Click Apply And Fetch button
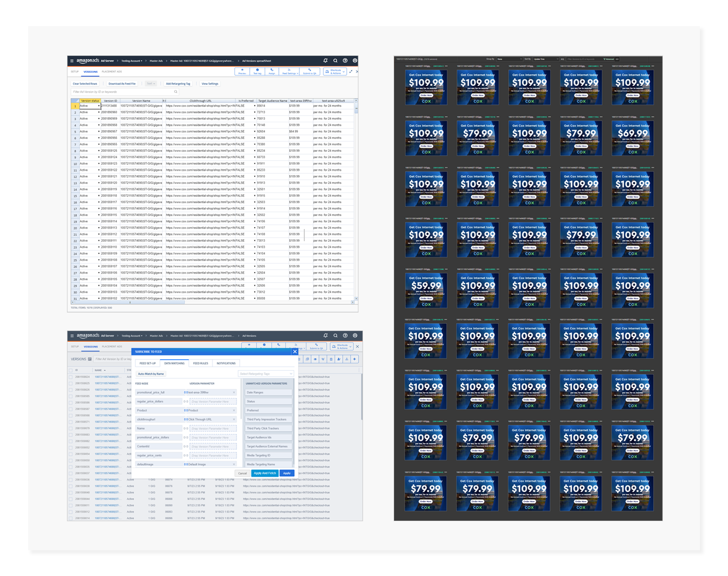The width and height of the screenshot is (728, 576). point(265,473)
